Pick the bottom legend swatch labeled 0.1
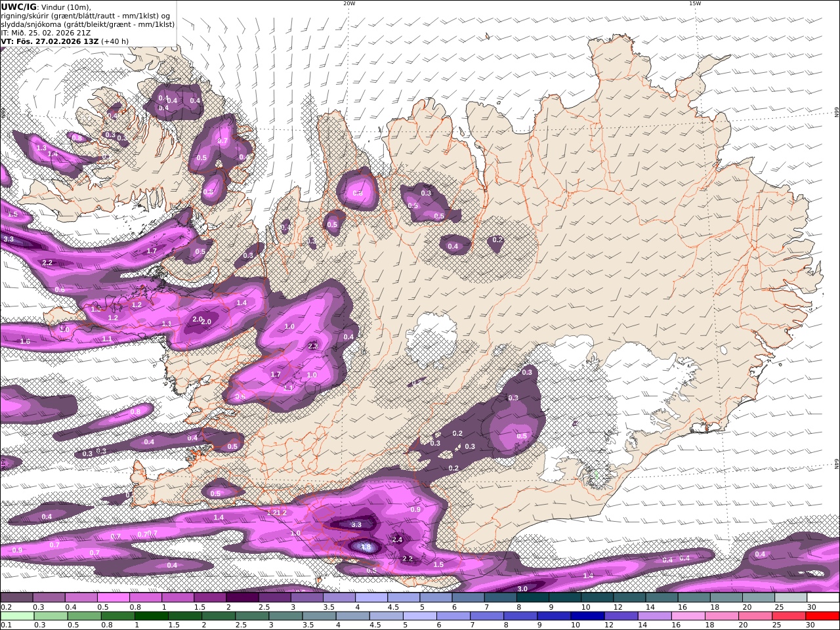The width and height of the screenshot is (840, 630). pos(17,616)
